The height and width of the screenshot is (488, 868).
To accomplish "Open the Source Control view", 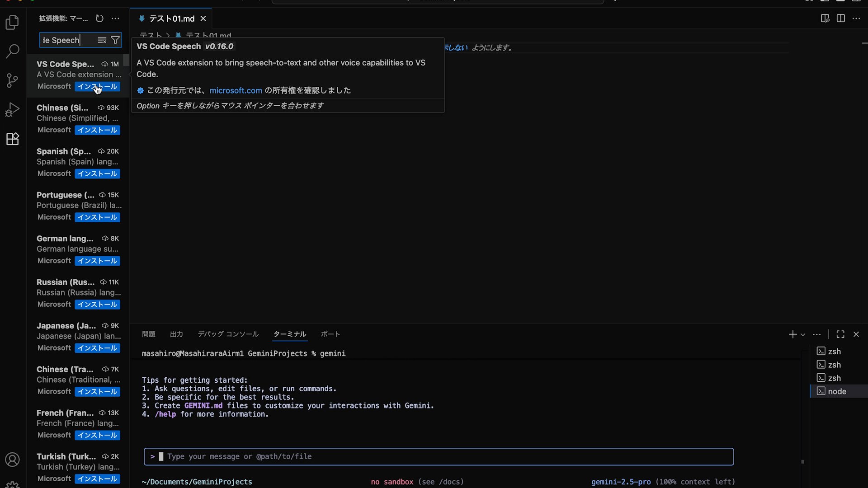I will (x=12, y=80).
